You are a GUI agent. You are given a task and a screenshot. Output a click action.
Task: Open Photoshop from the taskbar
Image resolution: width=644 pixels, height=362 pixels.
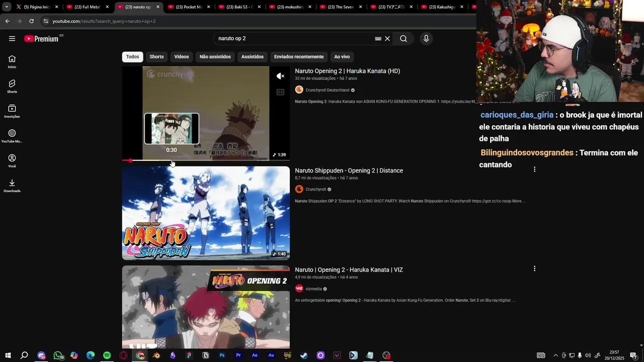tap(222, 355)
